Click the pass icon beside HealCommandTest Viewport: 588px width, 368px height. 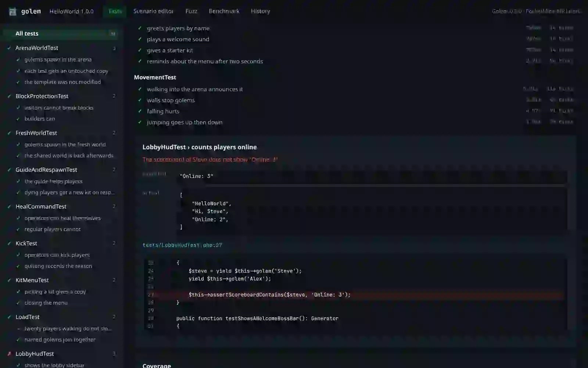click(9, 206)
